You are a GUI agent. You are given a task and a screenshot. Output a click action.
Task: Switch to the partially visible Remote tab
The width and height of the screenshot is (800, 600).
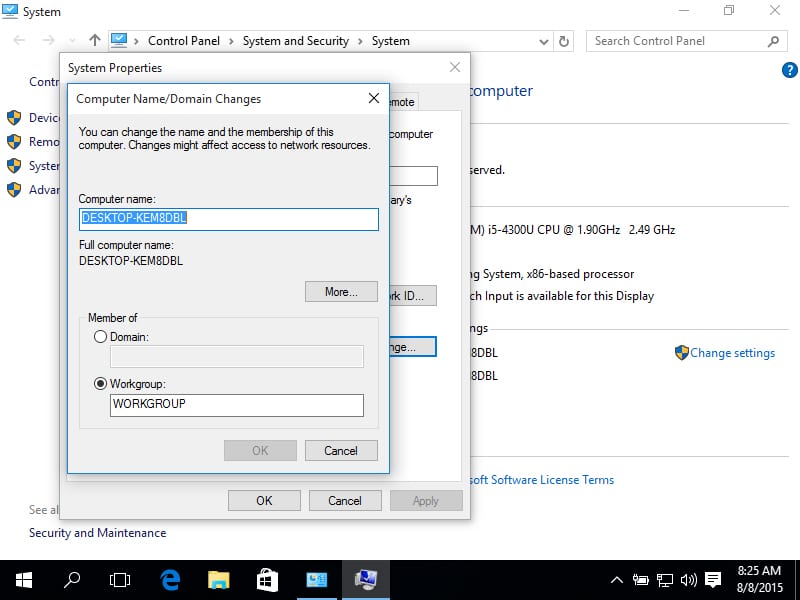[404, 102]
